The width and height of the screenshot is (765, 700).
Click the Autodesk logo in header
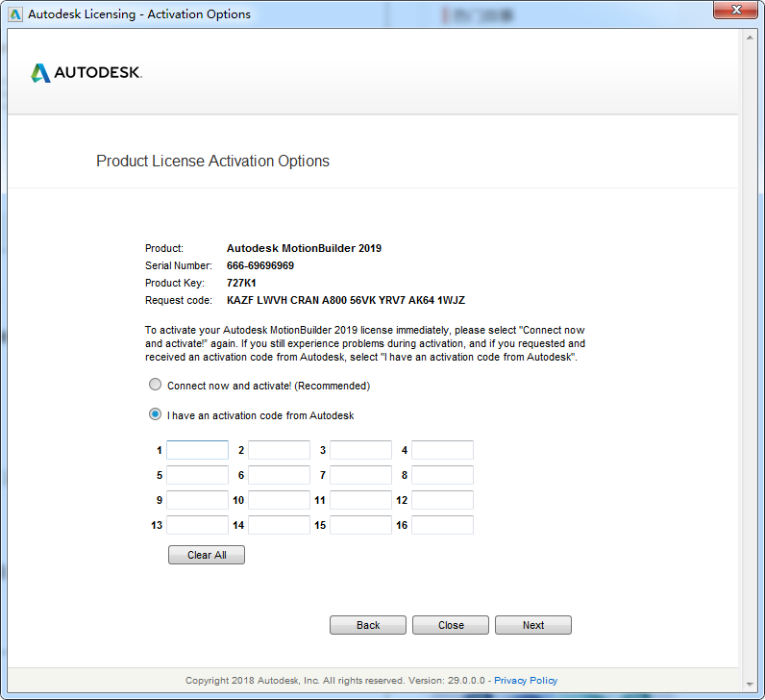[x=86, y=73]
